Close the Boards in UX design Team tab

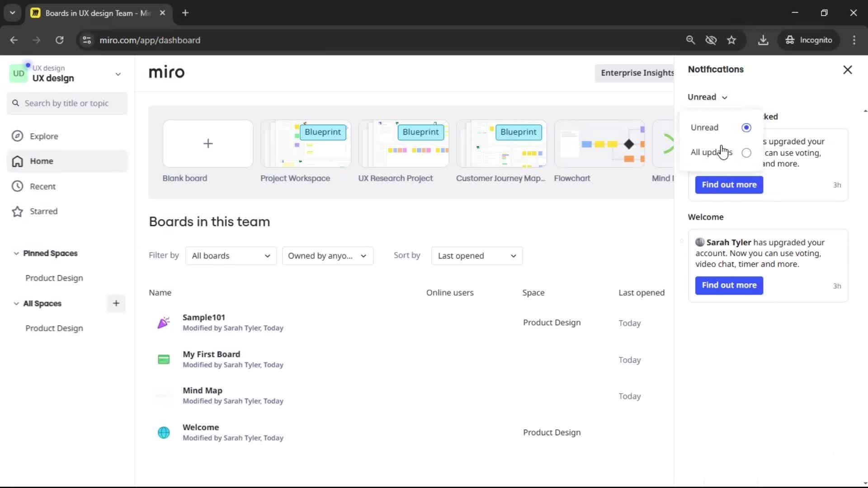162,13
